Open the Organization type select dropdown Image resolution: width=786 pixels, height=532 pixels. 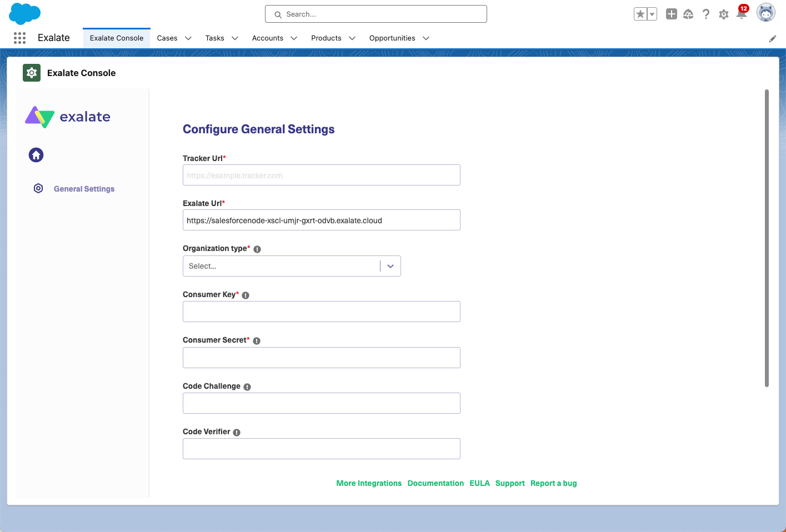coord(292,266)
